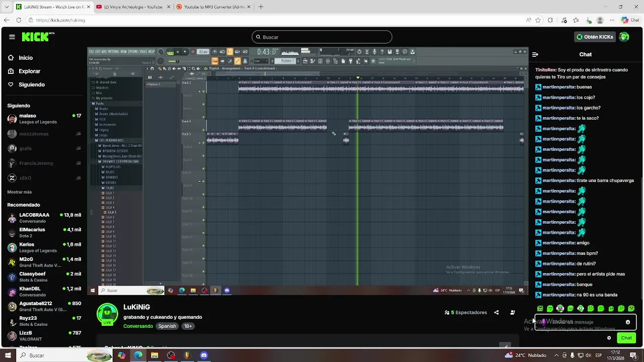The width and height of the screenshot is (644, 362).
Task: Open the CAJAS folder in FL browser
Action: (x=109, y=188)
